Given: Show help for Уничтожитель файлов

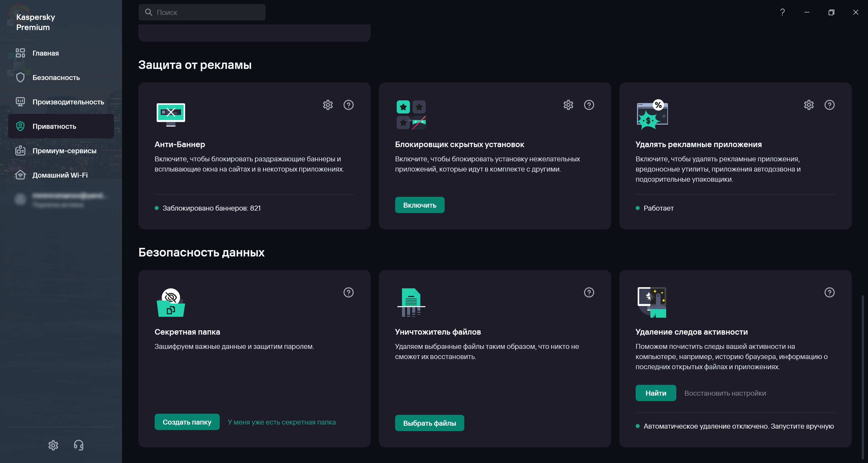Looking at the screenshot, I should click(x=589, y=292).
